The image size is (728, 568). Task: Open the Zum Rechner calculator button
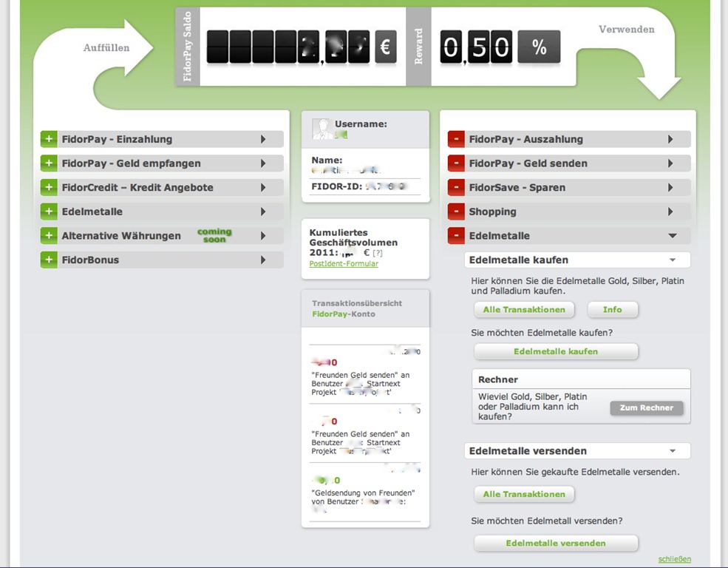pyautogui.click(x=646, y=408)
